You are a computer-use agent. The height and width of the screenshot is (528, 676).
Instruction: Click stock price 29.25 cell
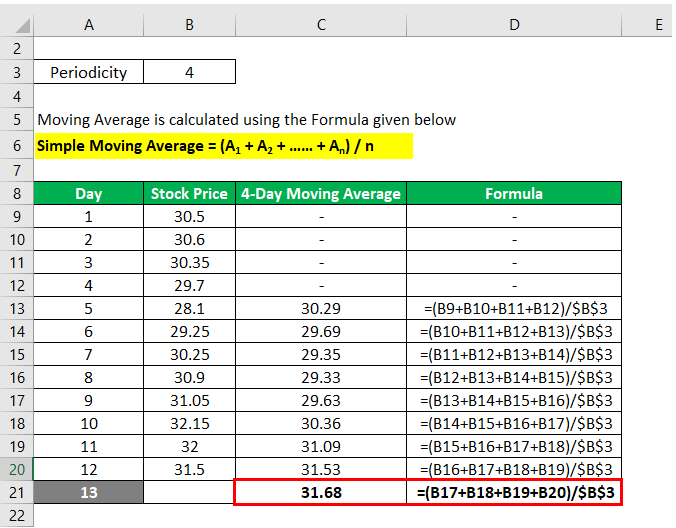tap(189, 331)
